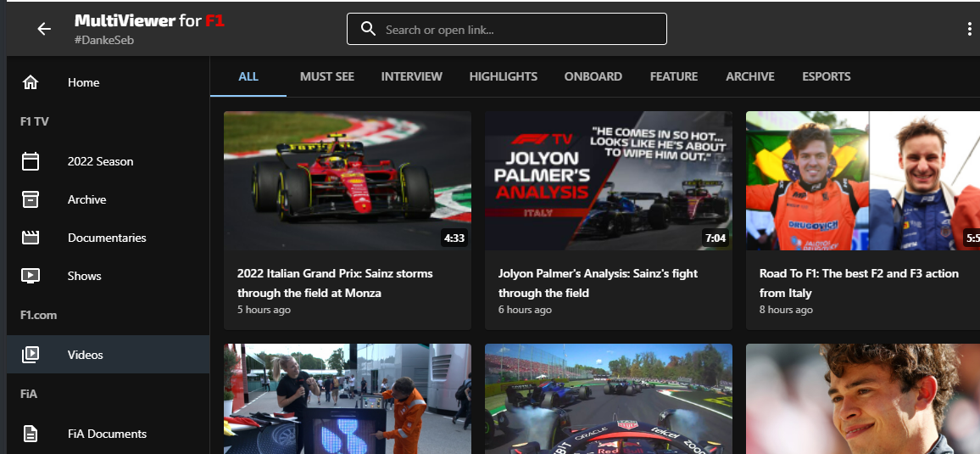Viewport: 980px width, 454px height.
Task: Go to Archive in the sidebar
Action: click(109, 199)
